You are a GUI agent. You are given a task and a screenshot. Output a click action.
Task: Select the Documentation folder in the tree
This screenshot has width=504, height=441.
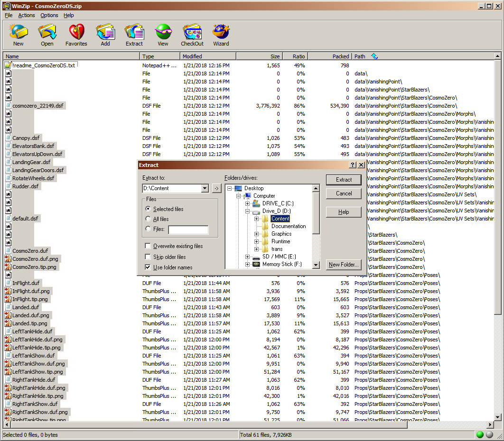point(289,226)
